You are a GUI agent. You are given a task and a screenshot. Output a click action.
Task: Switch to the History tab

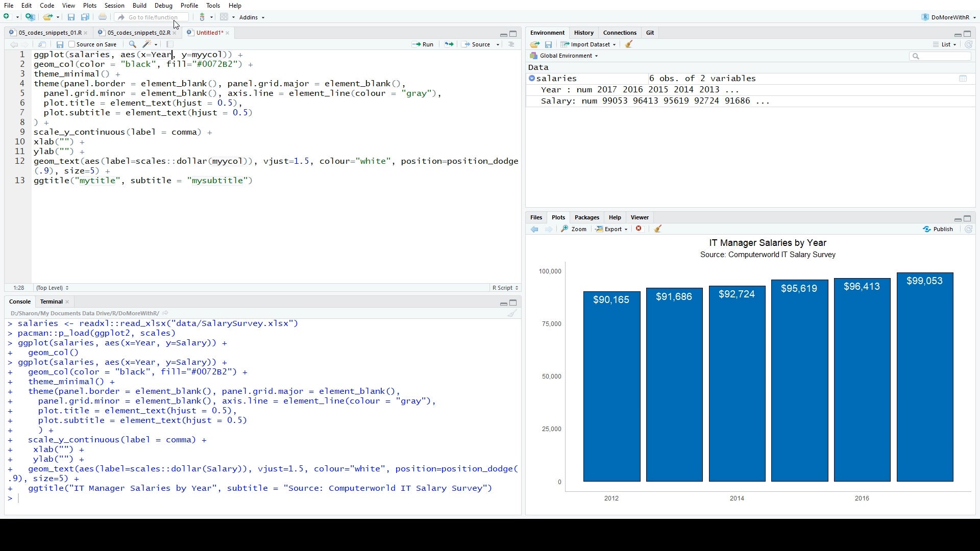point(583,33)
